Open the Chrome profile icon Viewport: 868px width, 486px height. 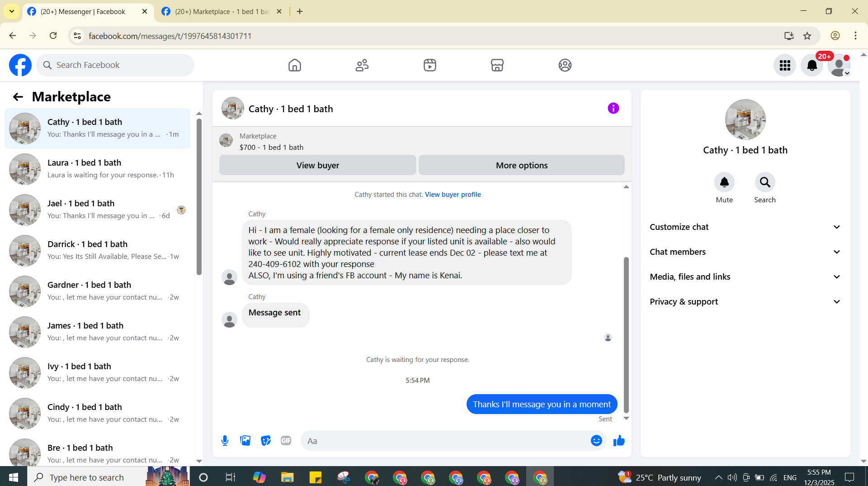pos(835,36)
